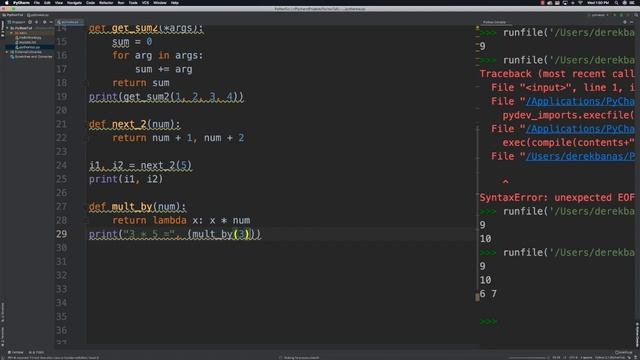The height and width of the screenshot is (360, 640).
Task: Open the File menu
Action: click(37, 2)
